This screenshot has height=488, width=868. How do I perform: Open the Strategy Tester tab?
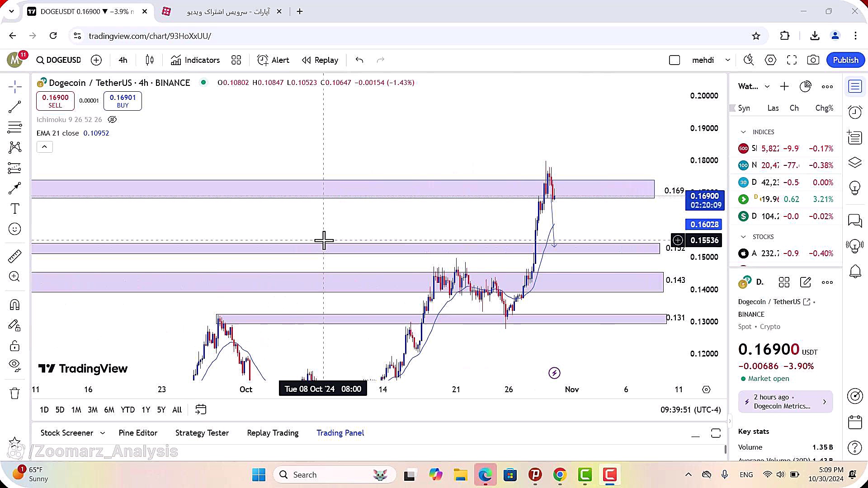click(202, 433)
